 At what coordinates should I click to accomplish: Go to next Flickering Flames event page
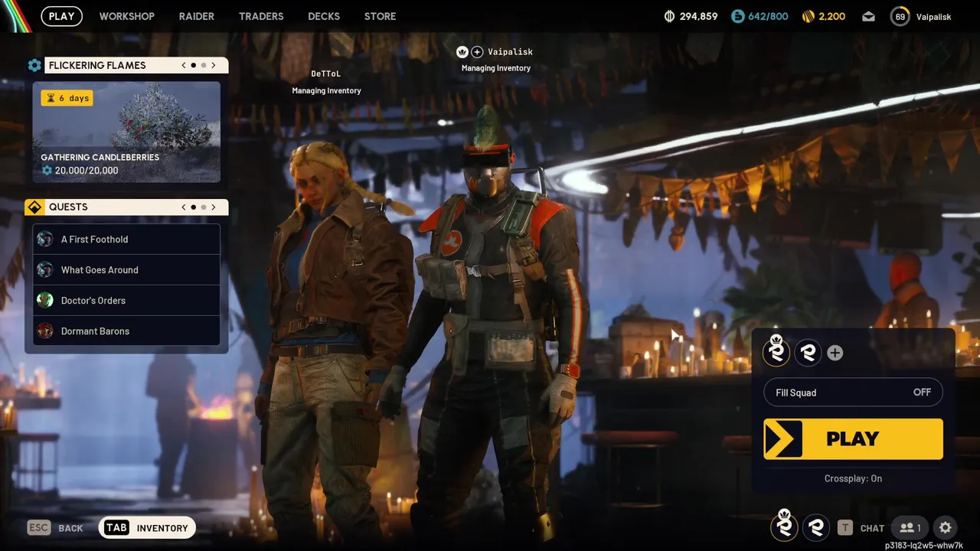[x=214, y=65]
